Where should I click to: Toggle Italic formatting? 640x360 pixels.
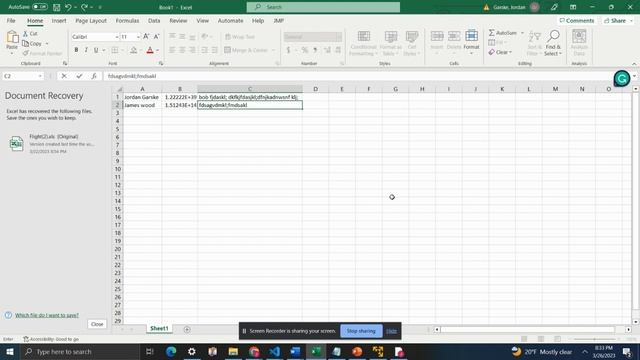coord(86,50)
